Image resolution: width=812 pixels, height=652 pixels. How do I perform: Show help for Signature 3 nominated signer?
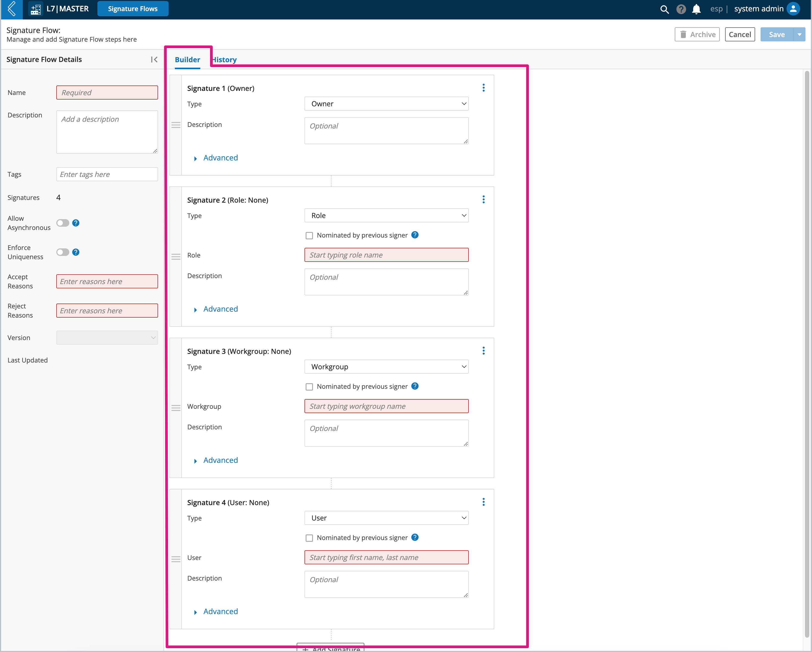(x=415, y=386)
